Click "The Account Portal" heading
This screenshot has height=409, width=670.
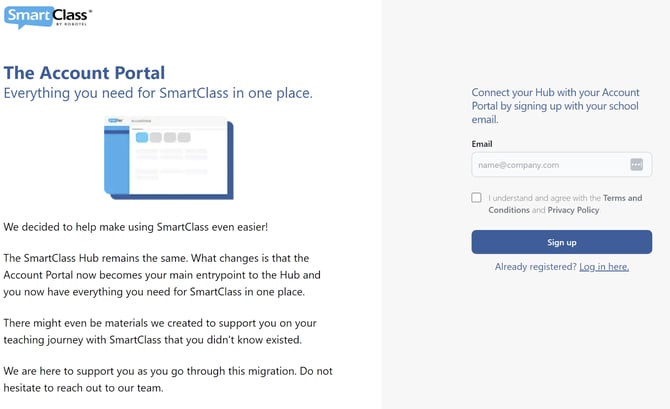[x=85, y=73]
